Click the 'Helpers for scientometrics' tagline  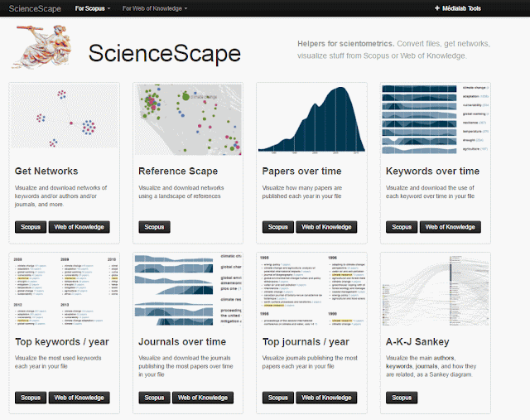coord(346,44)
